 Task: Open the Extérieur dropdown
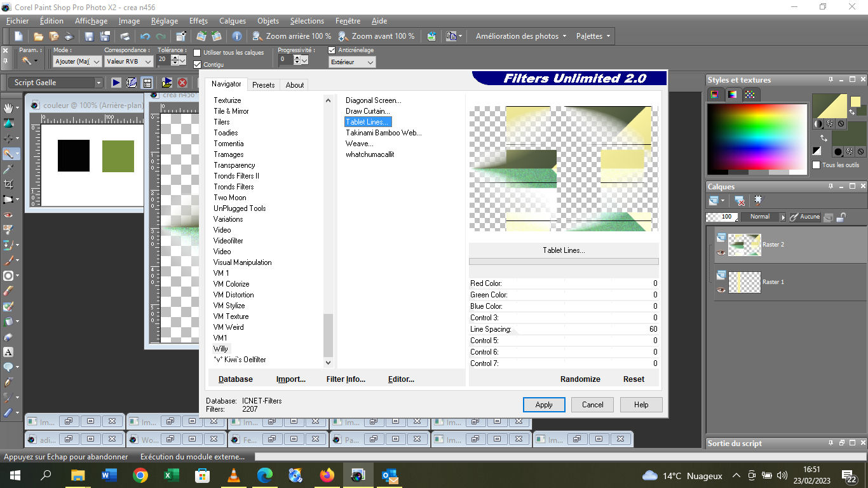[352, 62]
